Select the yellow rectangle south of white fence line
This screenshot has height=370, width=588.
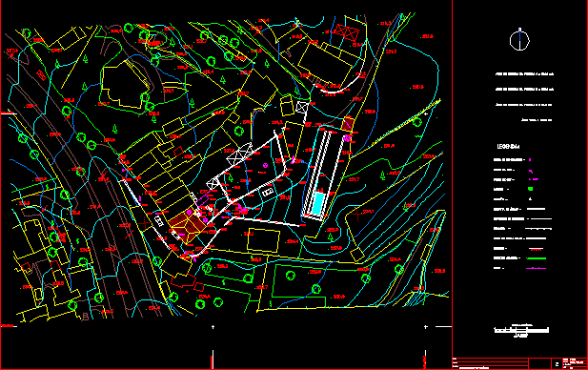[x=263, y=240]
